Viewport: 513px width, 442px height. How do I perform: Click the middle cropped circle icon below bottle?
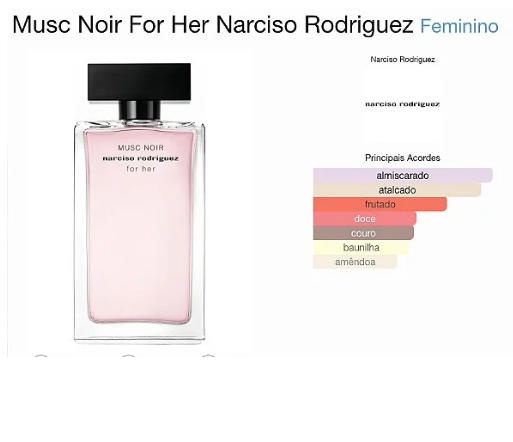pos(128,356)
